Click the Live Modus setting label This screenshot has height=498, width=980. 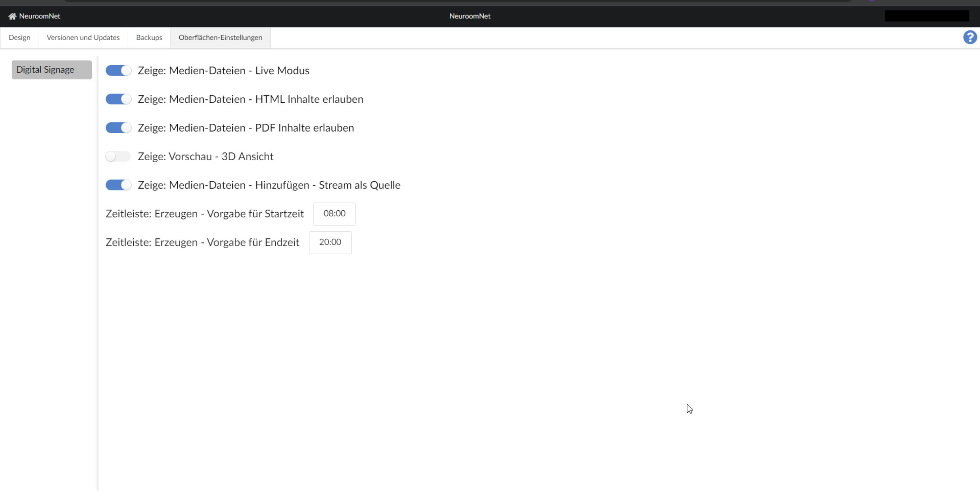click(223, 71)
